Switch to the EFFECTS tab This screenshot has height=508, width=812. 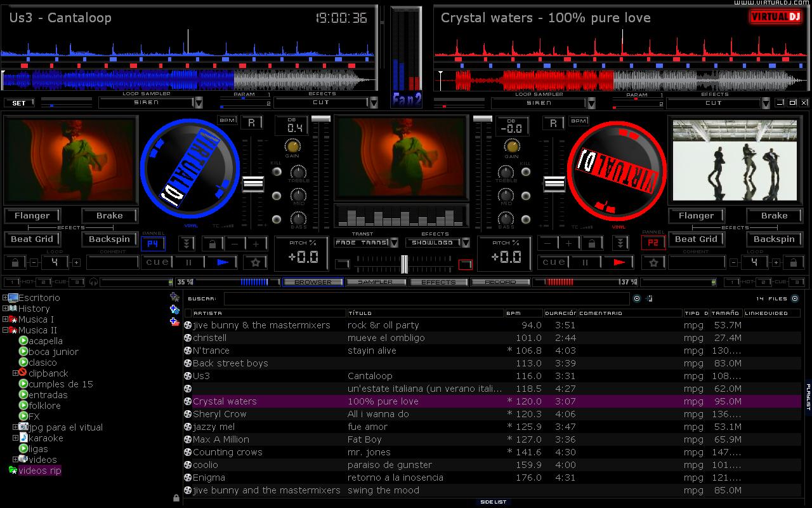[438, 282]
